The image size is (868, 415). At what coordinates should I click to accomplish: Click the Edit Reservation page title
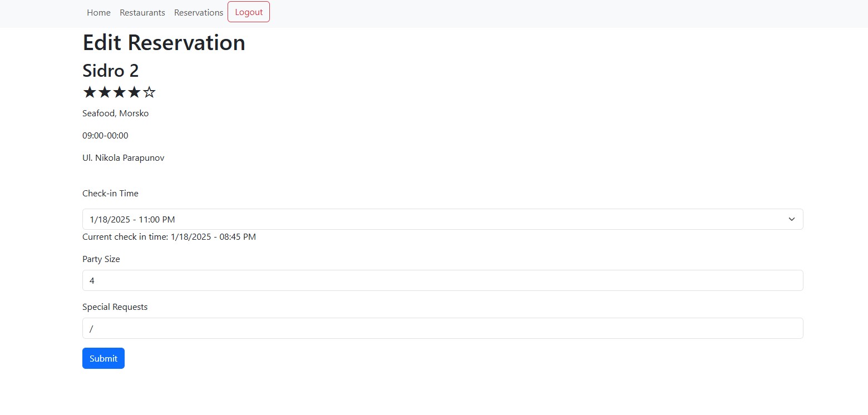tap(164, 43)
